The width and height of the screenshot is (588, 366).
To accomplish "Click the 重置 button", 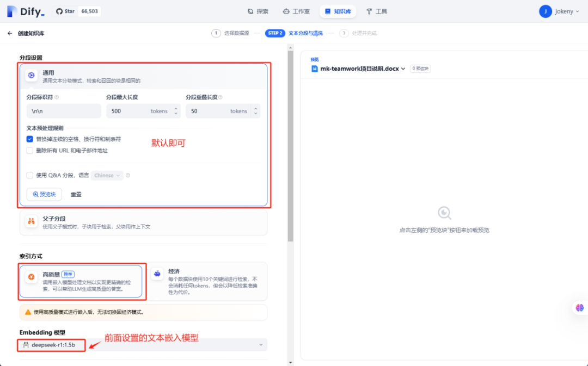I will [x=76, y=195].
